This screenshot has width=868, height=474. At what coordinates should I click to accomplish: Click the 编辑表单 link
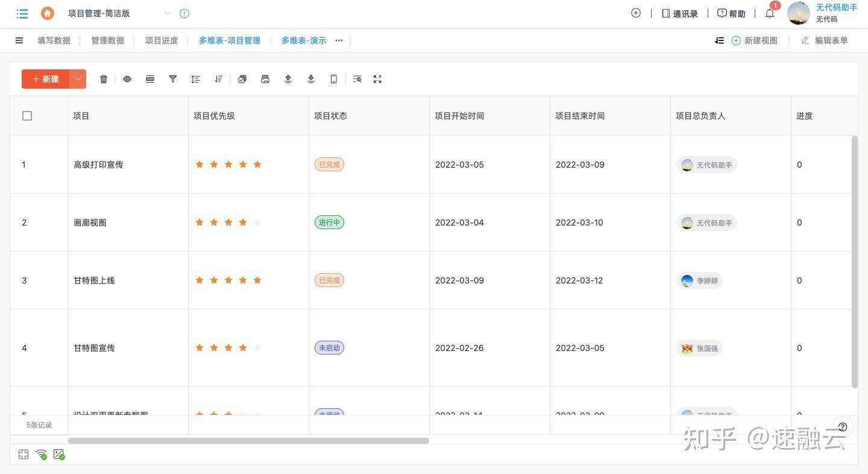pyautogui.click(x=825, y=40)
